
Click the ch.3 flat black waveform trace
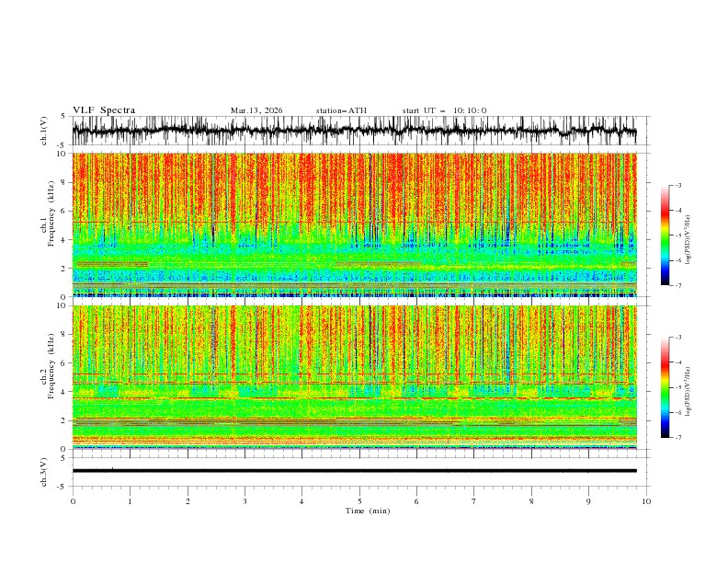[x=354, y=471]
